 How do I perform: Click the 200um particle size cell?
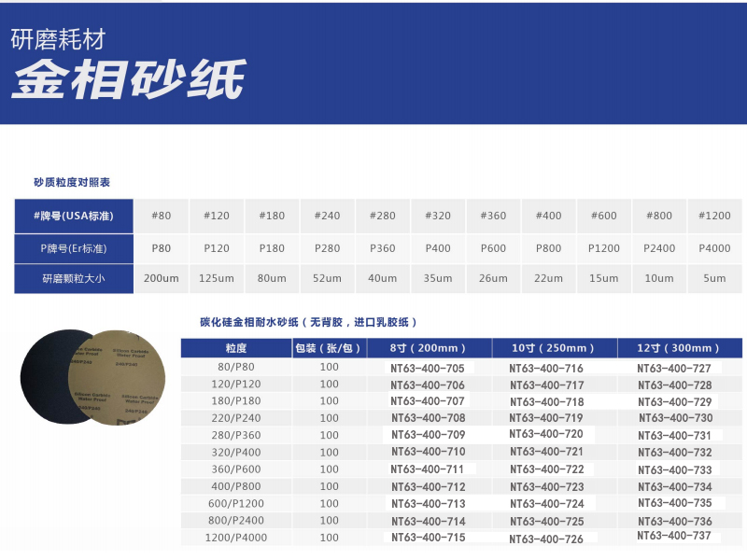(x=161, y=278)
